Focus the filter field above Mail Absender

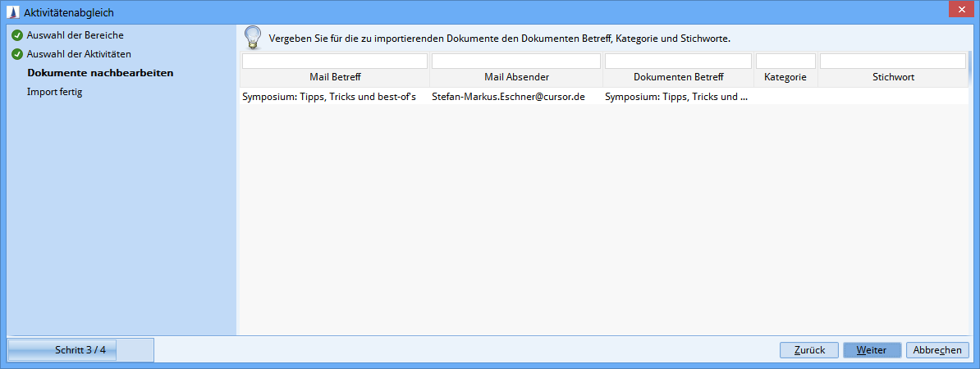pyautogui.click(x=516, y=61)
